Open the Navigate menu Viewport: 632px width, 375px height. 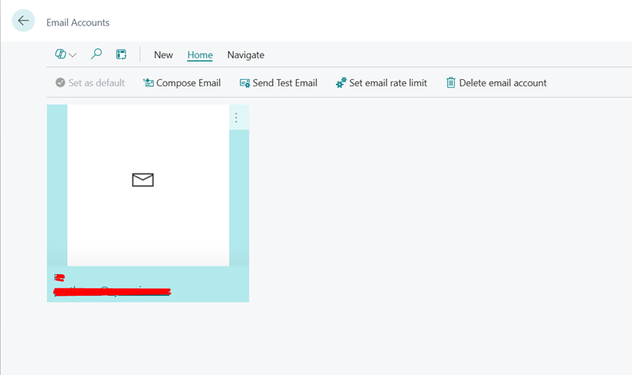click(246, 55)
